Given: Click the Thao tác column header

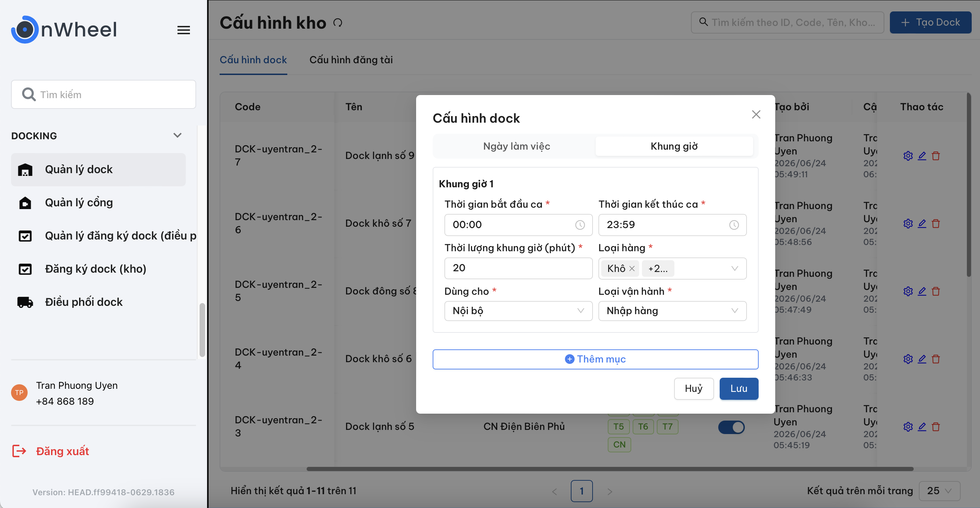Looking at the screenshot, I should 921,107.
